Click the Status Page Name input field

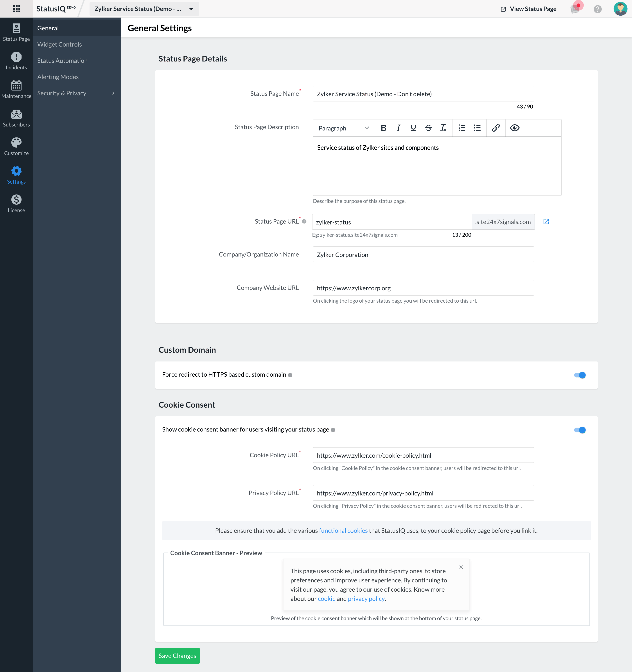click(x=423, y=93)
